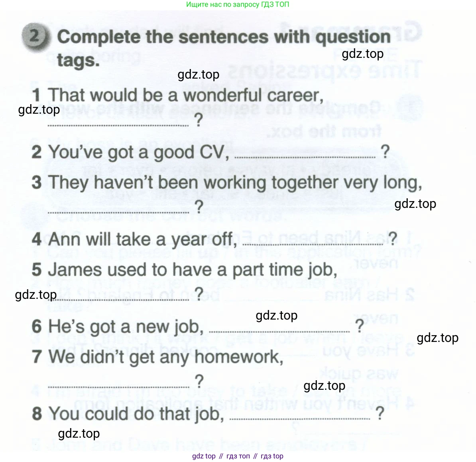This screenshot has height=462, width=476.
Task: Open the green "Ищите нас по запросу ГДЗ ТОП" header
Action: [238, 5]
